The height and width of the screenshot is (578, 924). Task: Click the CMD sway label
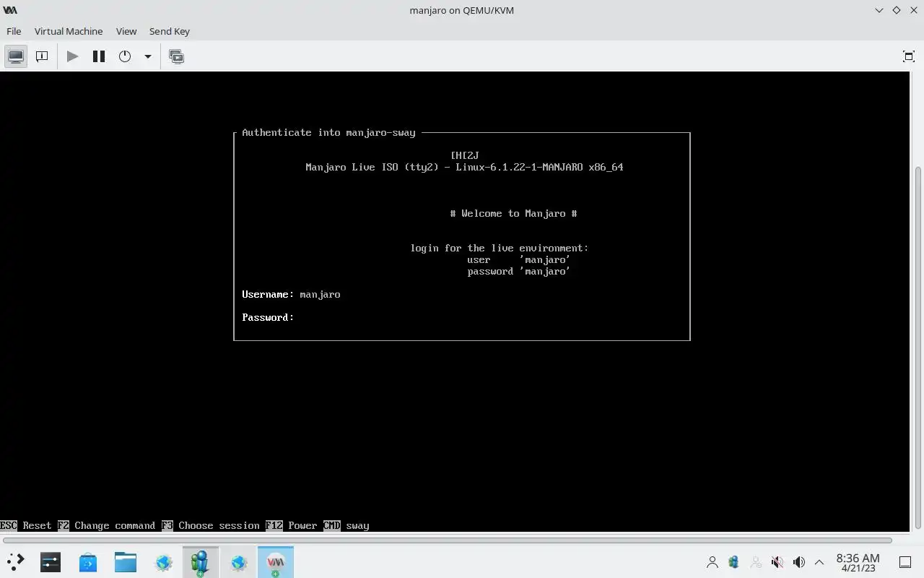pyautogui.click(x=346, y=525)
